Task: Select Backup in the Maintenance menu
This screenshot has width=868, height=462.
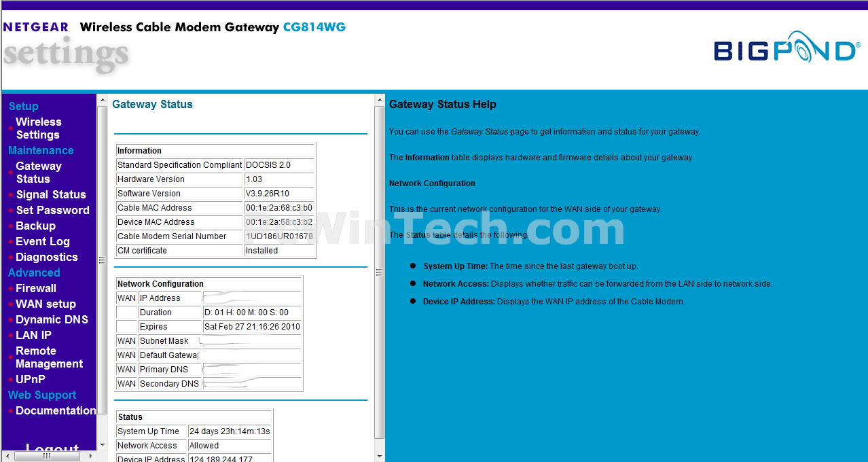Action: click(36, 226)
